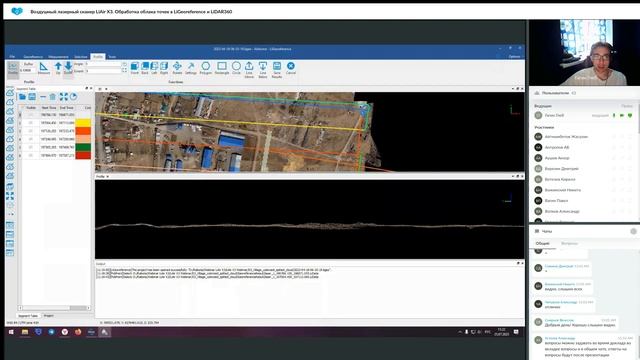Open File Explorer on taskbar
The width and height of the screenshot is (640, 360).
pos(25,332)
